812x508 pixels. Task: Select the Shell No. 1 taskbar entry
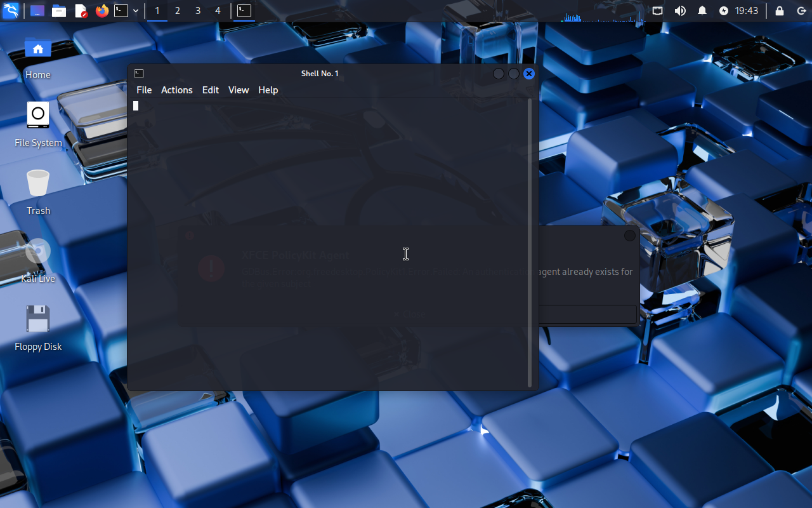coord(244,11)
